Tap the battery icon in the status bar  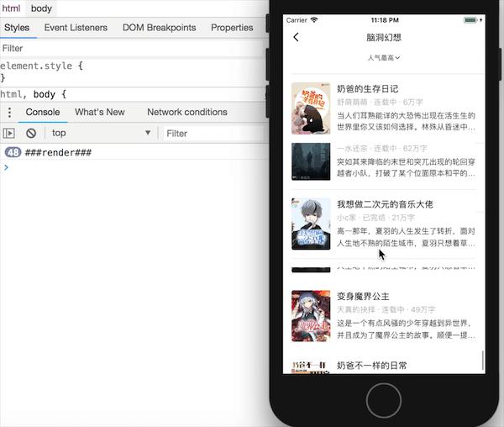(x=470, y=20)
